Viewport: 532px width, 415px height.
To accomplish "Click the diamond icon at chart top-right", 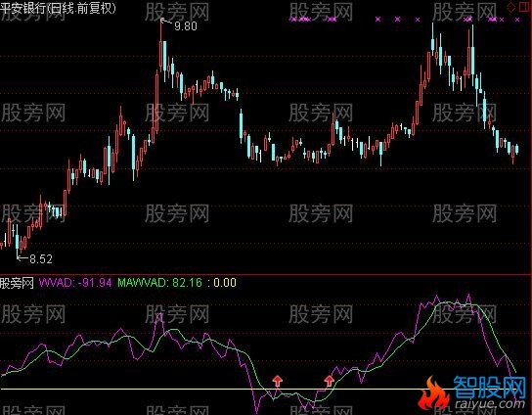I will 511,7.
